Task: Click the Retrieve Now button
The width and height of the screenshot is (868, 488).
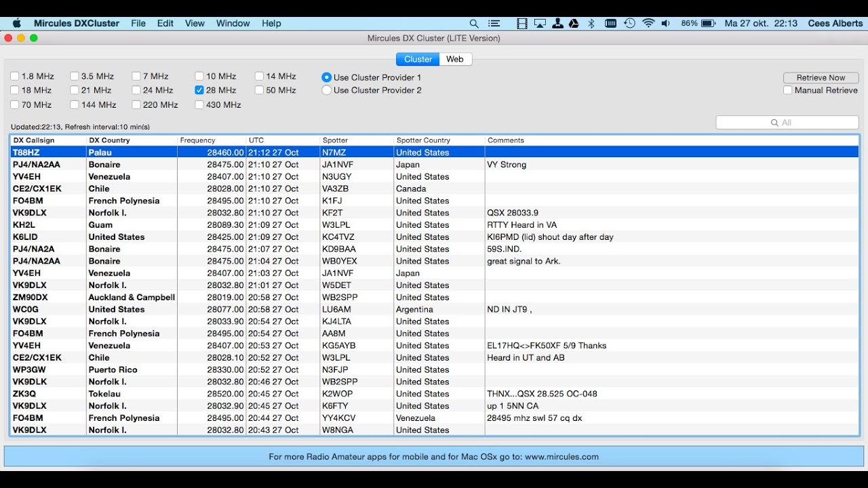Action: pos(821,78)
